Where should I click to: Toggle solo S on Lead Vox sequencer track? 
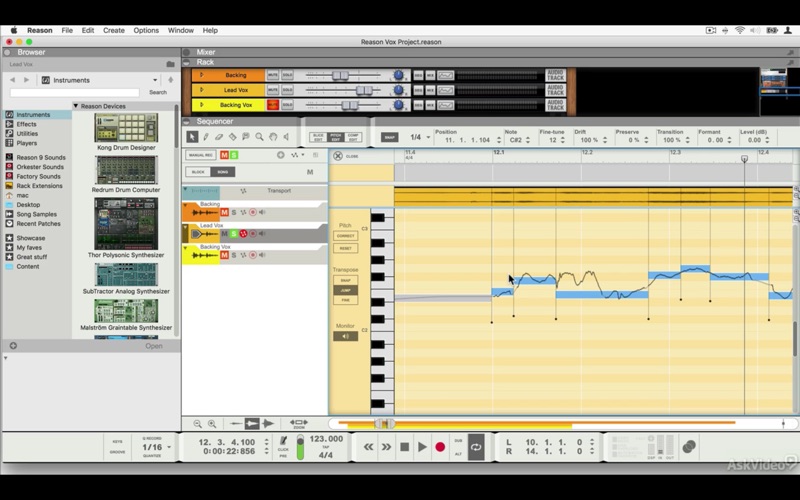(234, 234)
